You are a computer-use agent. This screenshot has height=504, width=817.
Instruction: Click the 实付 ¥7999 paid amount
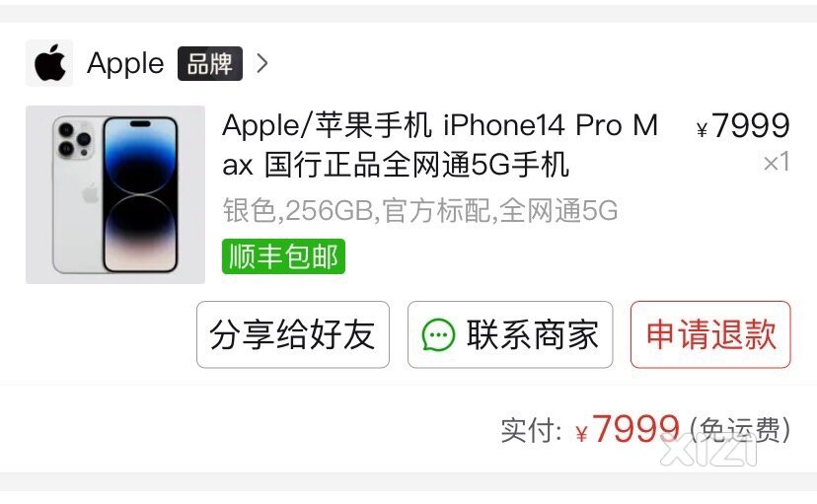point(628,429)
